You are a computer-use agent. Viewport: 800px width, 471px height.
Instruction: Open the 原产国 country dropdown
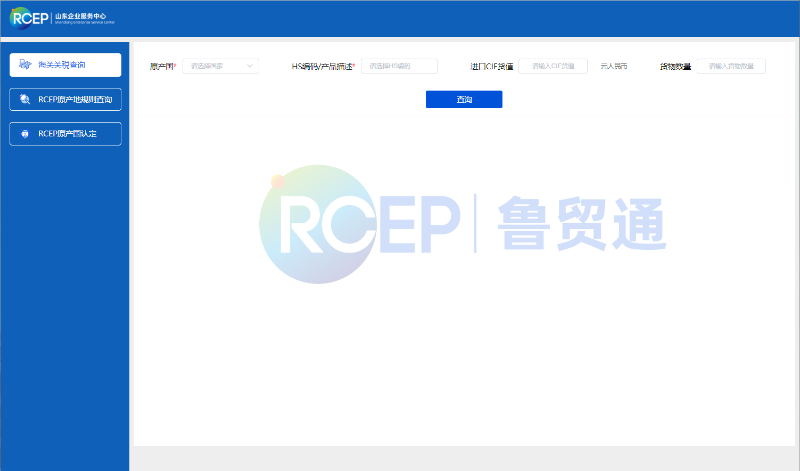click(212, 66)
